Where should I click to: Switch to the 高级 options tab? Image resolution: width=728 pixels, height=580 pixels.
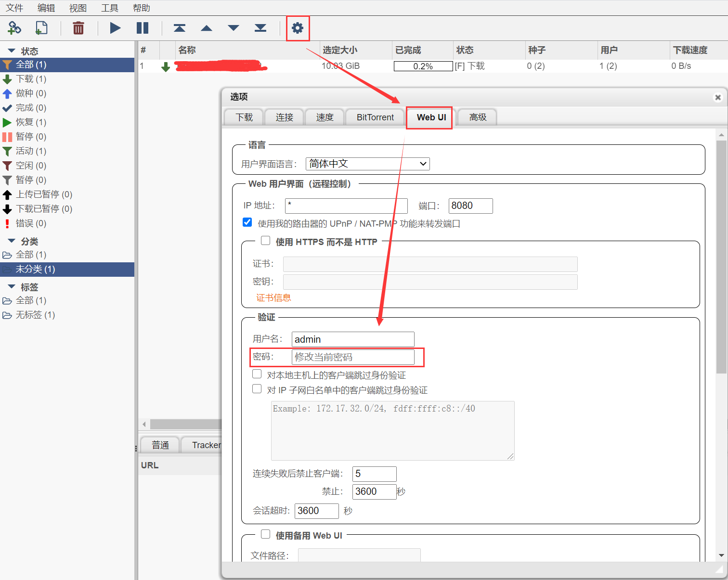point(478,117)
